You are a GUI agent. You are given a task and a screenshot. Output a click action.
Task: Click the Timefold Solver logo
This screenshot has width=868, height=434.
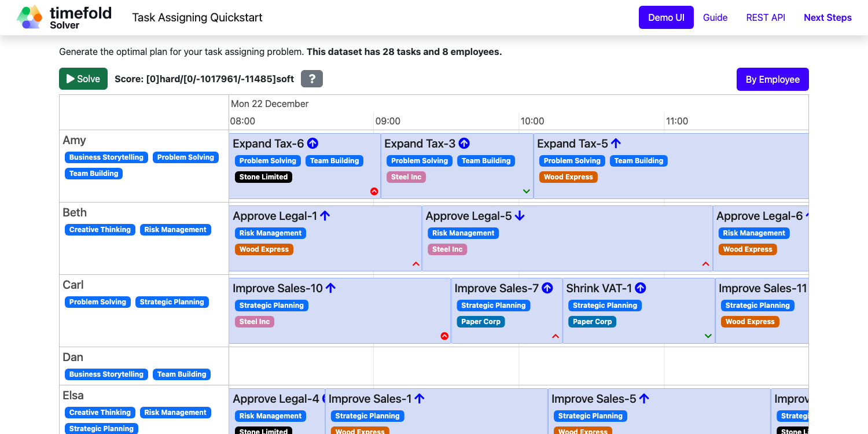click(64, 17)
